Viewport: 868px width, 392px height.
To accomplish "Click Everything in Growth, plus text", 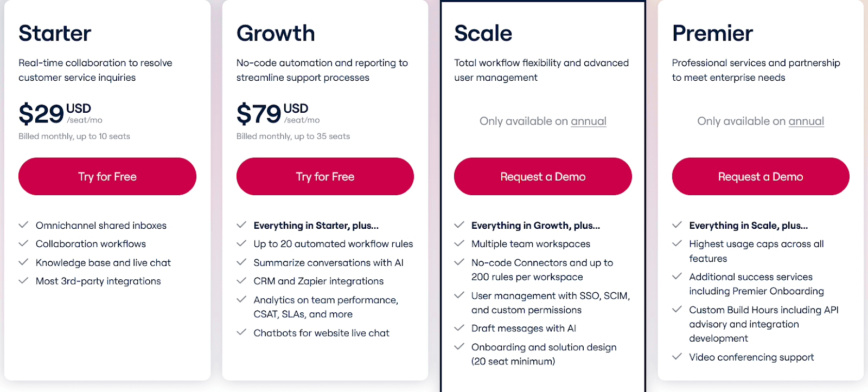I will pyautogui.click(x=535, y=226).
